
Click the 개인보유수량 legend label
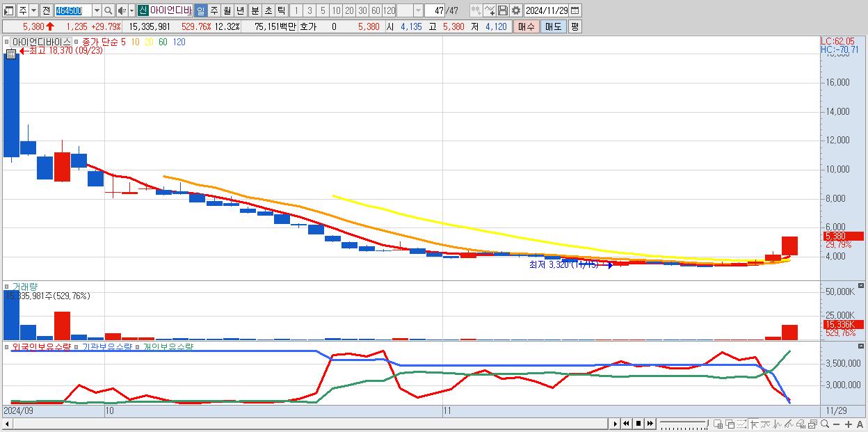coord(168,346)
